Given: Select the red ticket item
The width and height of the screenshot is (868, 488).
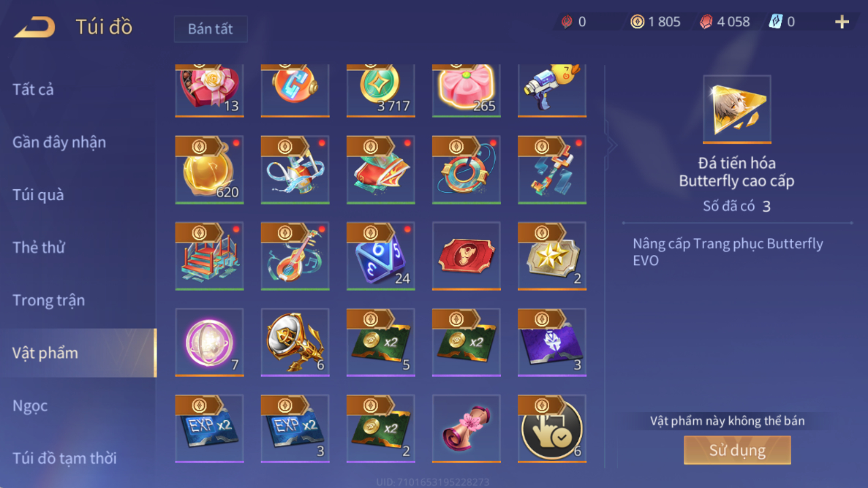Looking at the screenshot, I should [x=466, y=256].
